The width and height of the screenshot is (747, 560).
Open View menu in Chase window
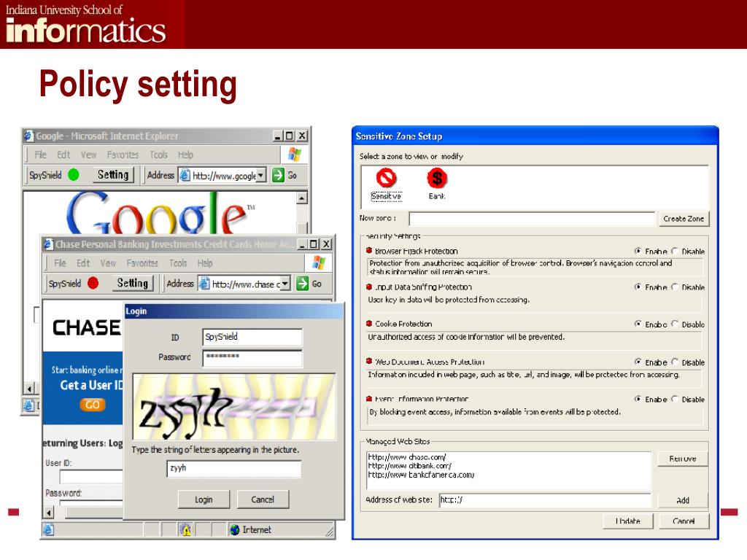[108, 262]
